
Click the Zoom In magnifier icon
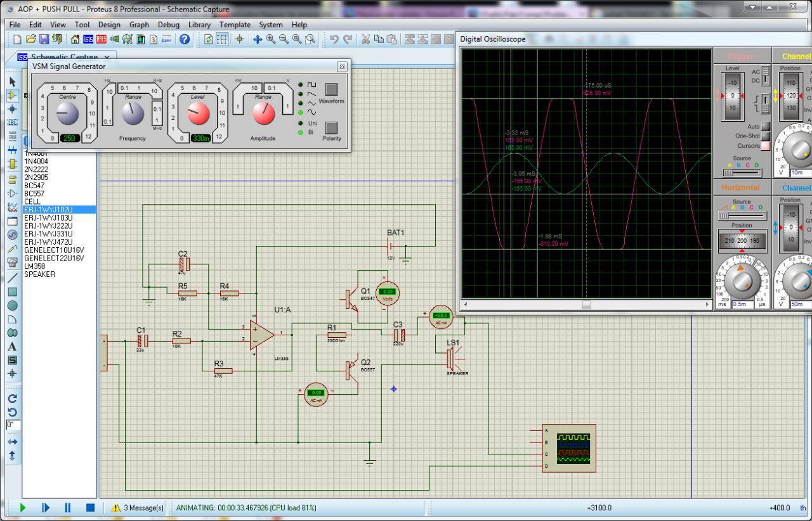(x=271, y=39)
